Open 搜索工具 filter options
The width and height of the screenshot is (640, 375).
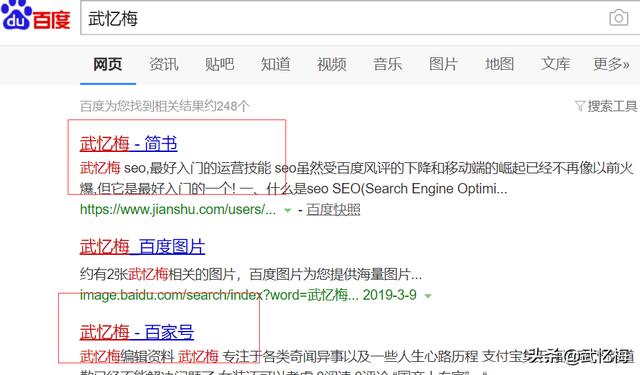coord(612,107)
